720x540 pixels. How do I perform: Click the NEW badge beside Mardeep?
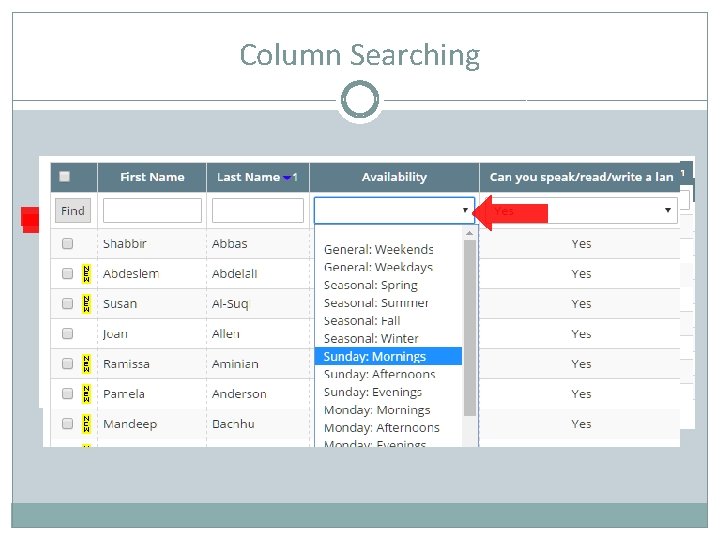(x=86, y=423)
